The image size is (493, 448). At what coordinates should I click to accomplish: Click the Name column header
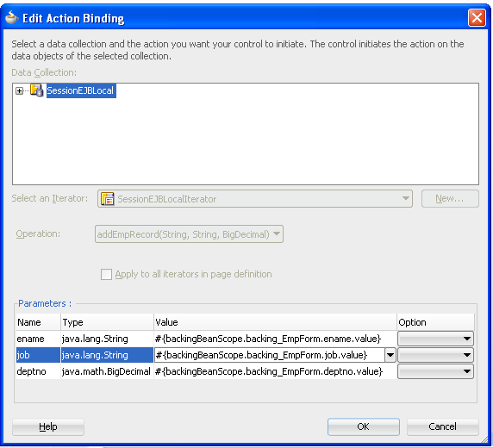[x=38, y=322]
